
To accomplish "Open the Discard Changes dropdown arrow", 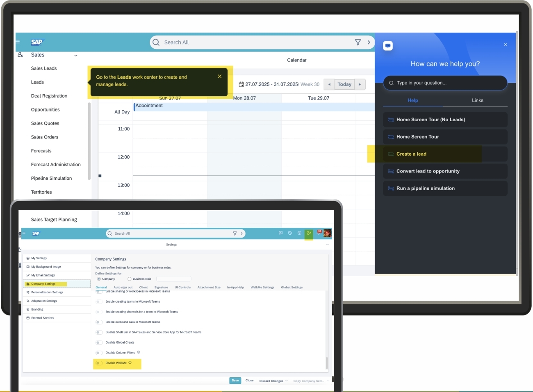I will click(287, 381).
